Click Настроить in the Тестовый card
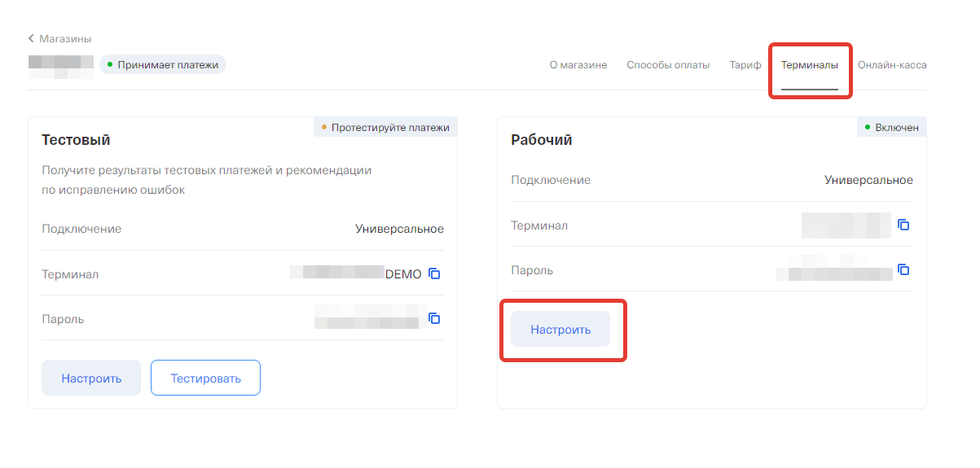Screen dimensions: 980x468 [x=91, y=378]
